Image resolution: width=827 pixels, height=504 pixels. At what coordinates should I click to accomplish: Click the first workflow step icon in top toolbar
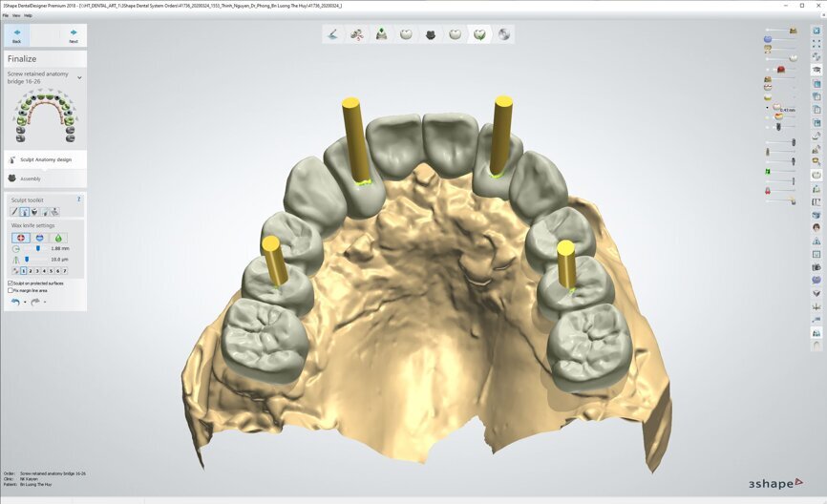[x=331, y=34]
